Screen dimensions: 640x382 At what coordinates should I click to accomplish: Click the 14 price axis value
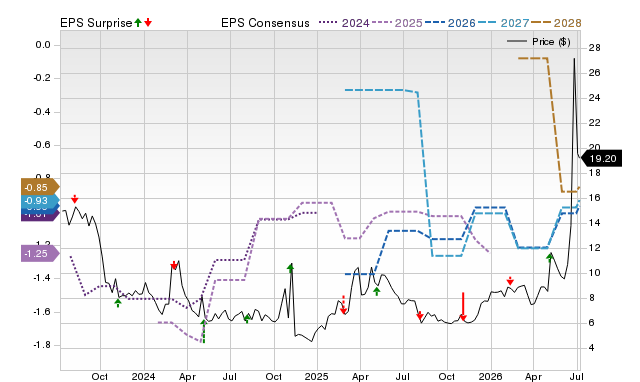point(594,222)
